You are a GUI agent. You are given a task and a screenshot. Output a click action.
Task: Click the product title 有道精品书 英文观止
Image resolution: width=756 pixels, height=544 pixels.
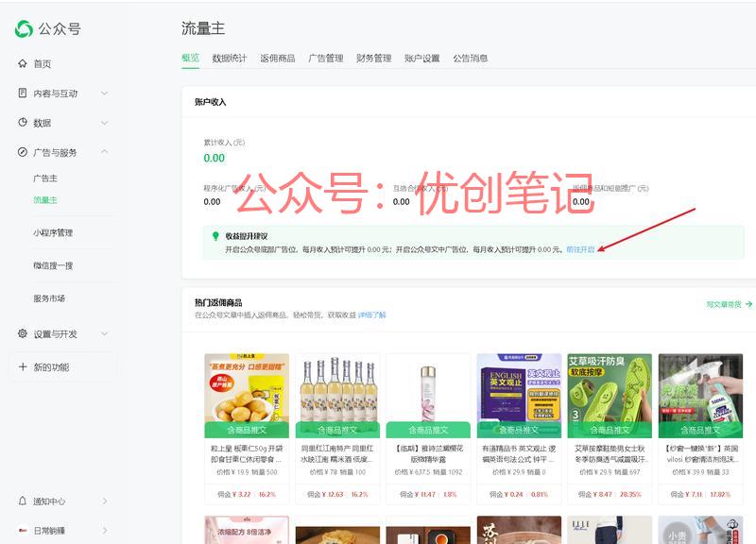[x=519, y=454]
